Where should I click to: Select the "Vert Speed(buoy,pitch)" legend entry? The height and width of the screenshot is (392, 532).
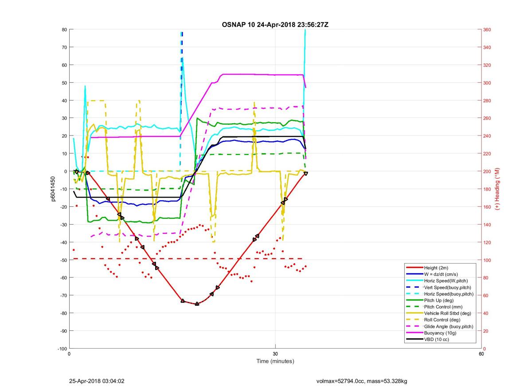pos(448,287)
